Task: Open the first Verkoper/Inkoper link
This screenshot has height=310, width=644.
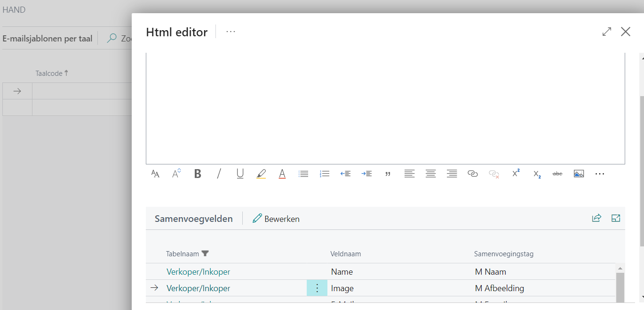Action: click(x=198, y=272)
